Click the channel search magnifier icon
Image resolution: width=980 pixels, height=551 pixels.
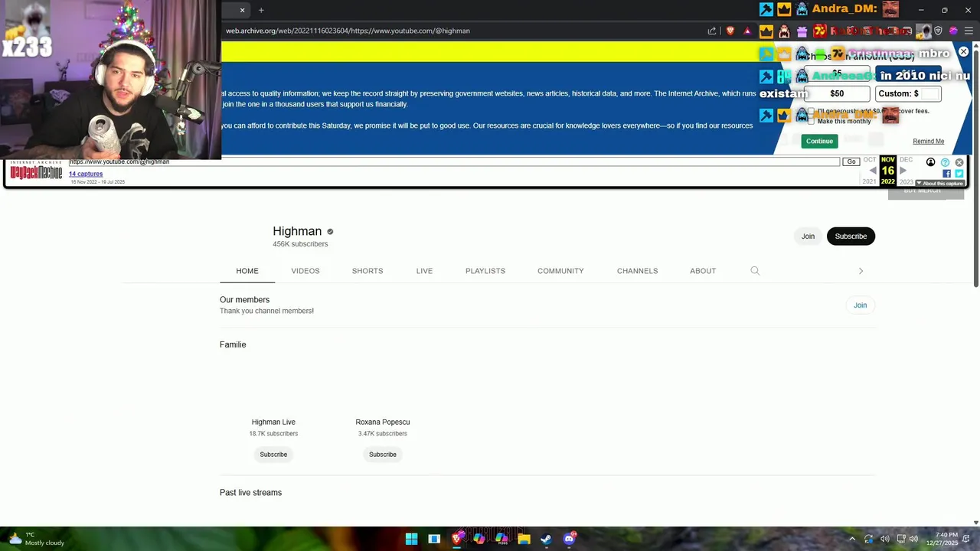tap(755, 271)
